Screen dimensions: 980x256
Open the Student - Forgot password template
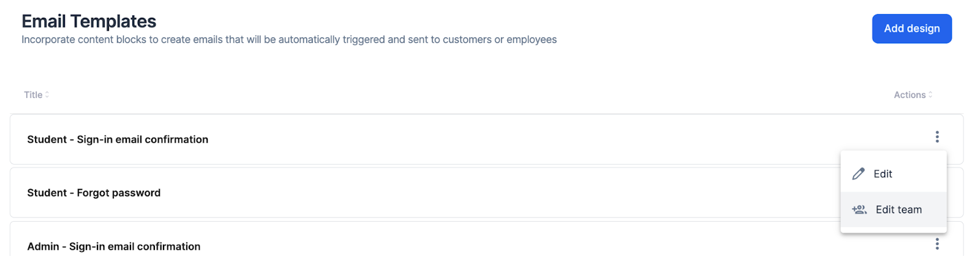coord(94,193)
